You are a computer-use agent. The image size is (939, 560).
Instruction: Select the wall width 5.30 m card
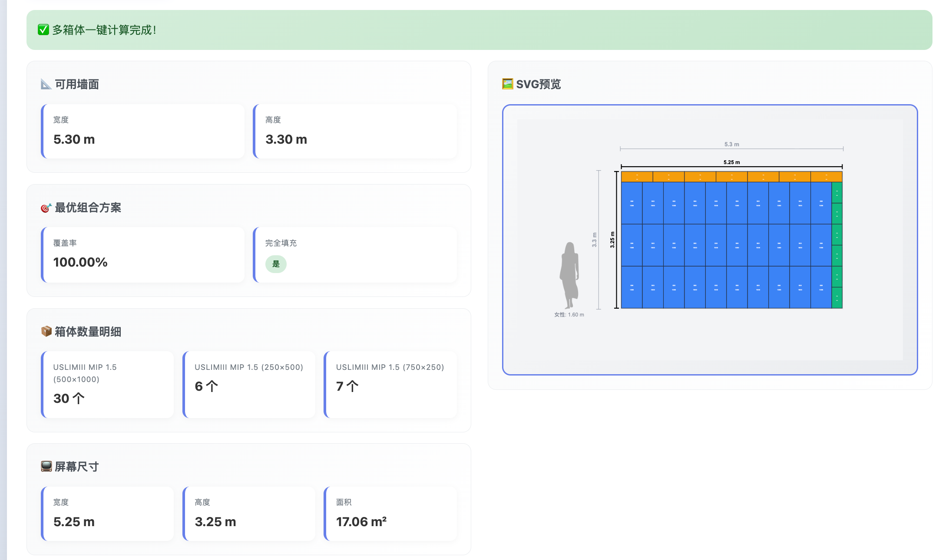pyautogui.click(x=143, y=131)
